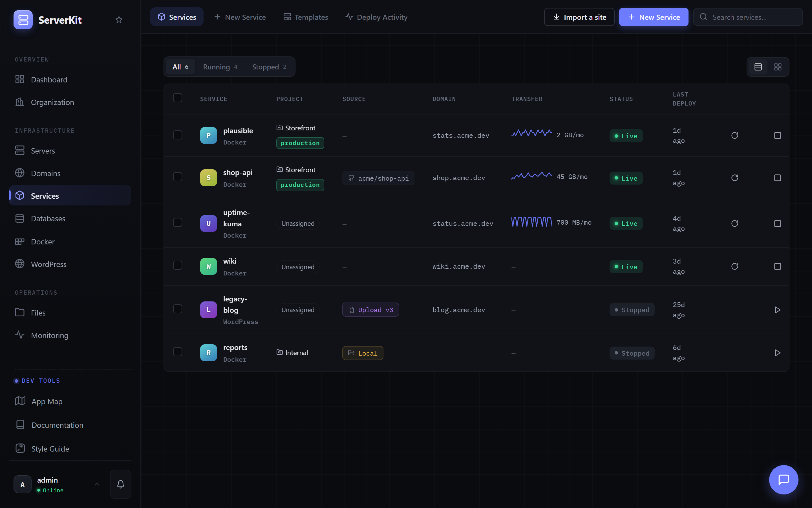Click the ServerKit logo icon
Screen dimensions: 812x508
(x=23, y=20)
